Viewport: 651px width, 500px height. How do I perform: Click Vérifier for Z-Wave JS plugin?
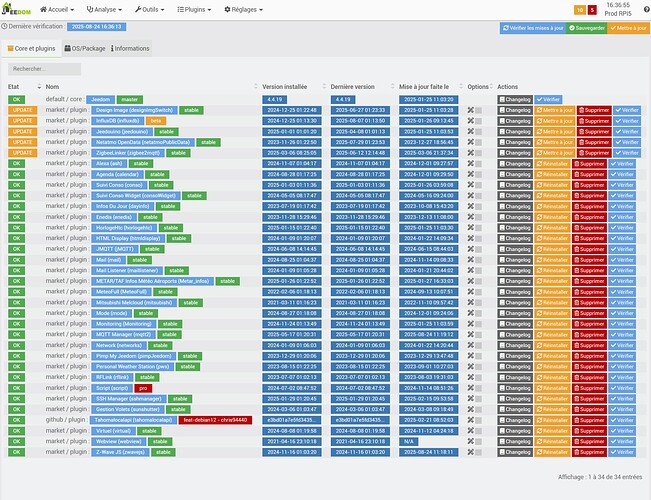click(x=622, y=452)
